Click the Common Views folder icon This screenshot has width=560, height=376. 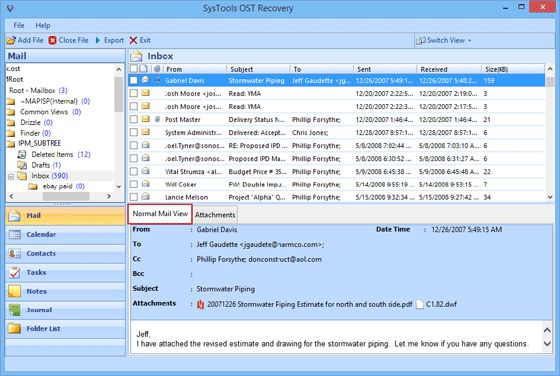pos(11,112)
